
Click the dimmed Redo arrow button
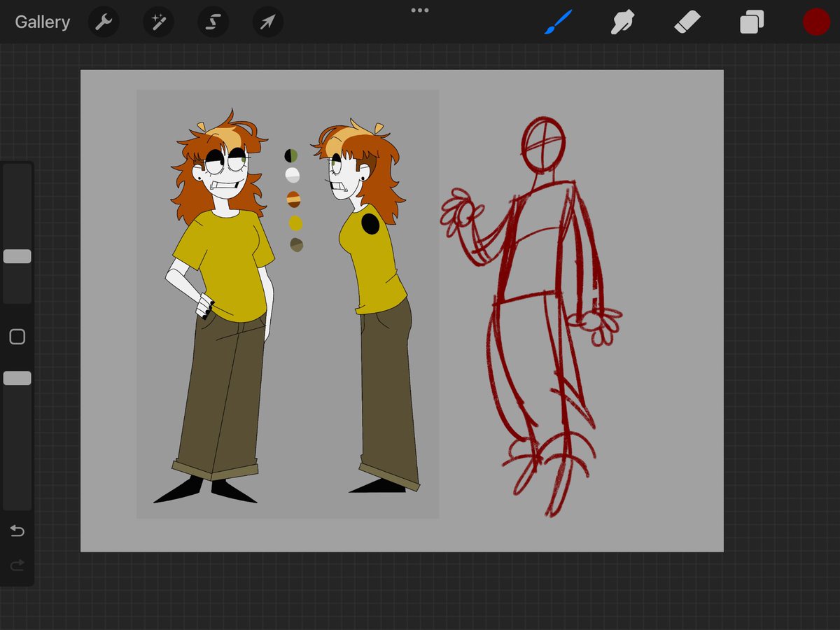point(17,564)
